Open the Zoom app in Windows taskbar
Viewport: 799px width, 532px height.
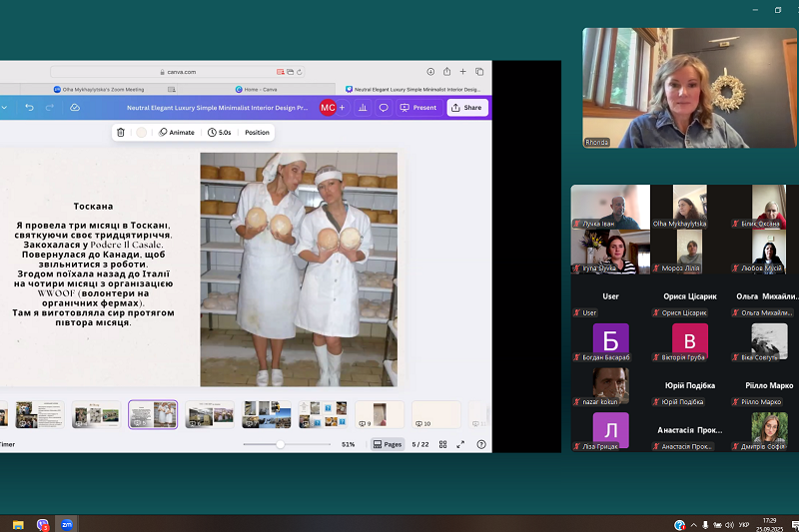pos(68,523)
